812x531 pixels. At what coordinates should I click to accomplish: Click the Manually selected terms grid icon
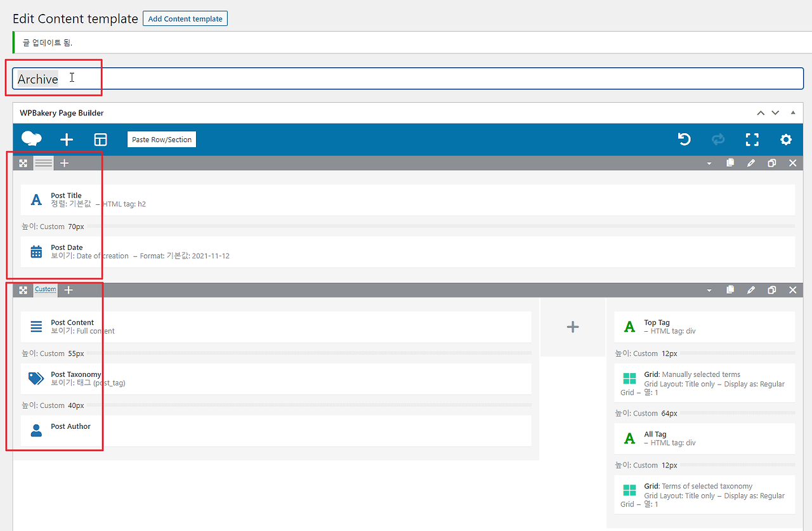[629, 379]
